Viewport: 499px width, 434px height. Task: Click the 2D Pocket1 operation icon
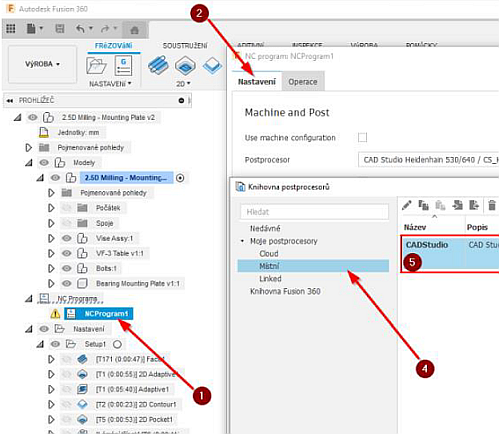[x=82, y=419]
